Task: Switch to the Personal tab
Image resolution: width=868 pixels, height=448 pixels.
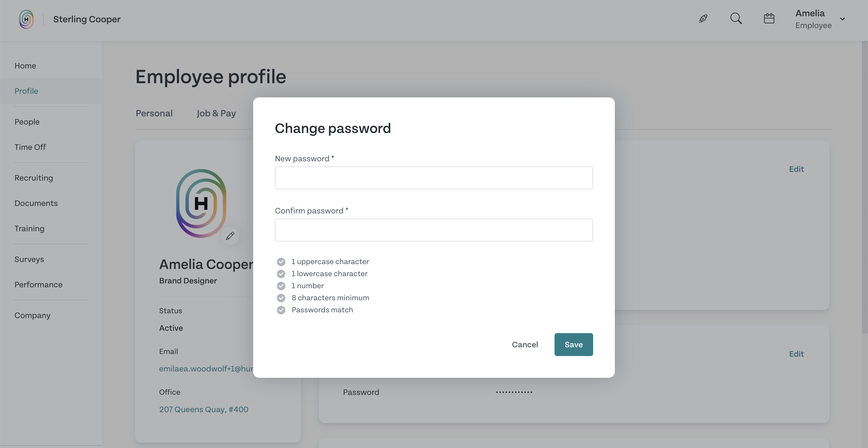Action: click(154, 113)
